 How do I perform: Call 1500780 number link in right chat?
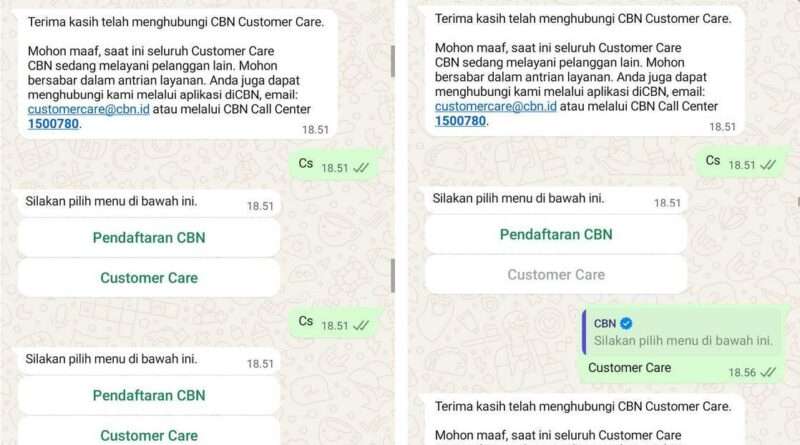click(460, 121)
